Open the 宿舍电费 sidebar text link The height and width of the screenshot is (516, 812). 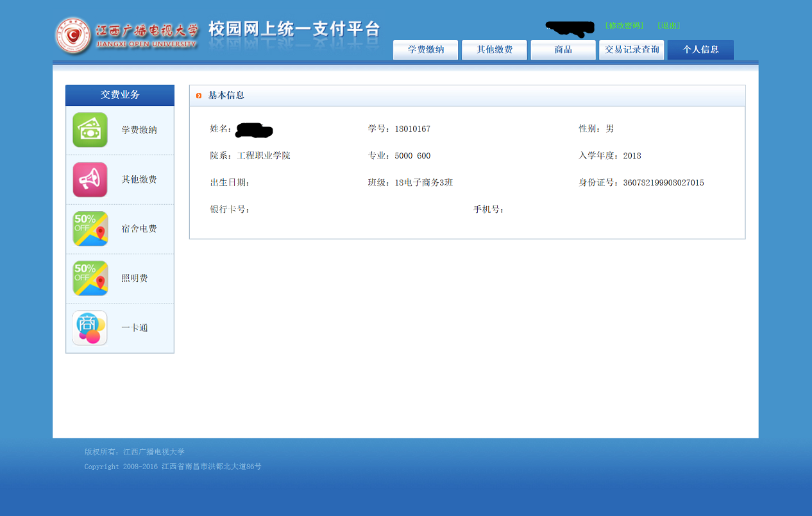[139, 229]
